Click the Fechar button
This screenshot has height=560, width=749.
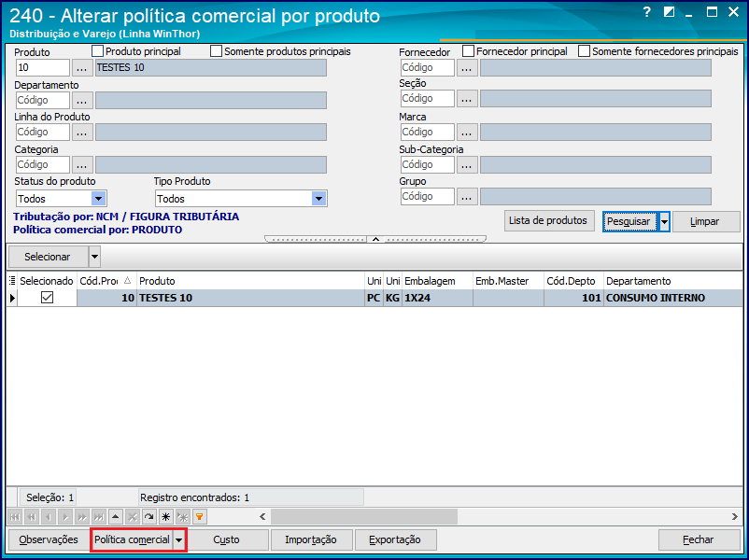699,540
